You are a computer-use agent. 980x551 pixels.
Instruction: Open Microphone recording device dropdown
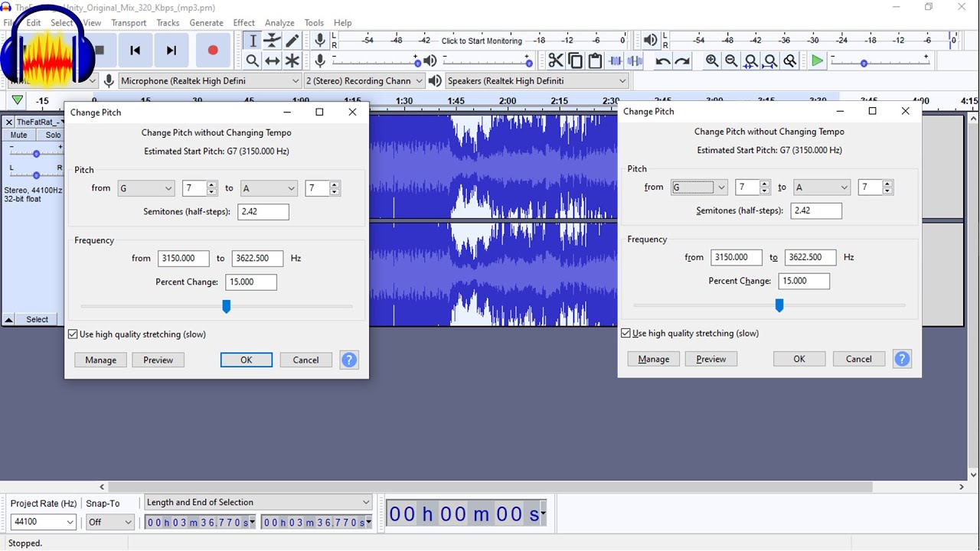coord(210,80)
